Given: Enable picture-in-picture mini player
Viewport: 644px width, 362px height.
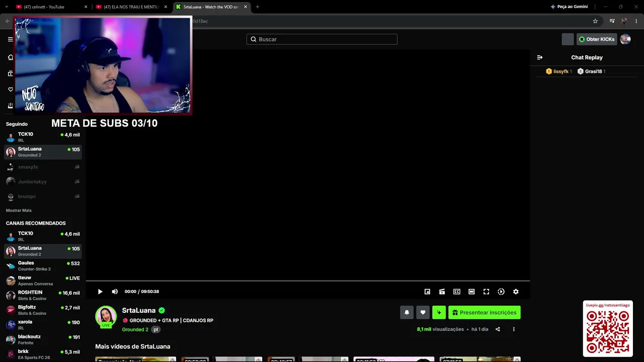Looking at the screenshot, I should point(427,292).
